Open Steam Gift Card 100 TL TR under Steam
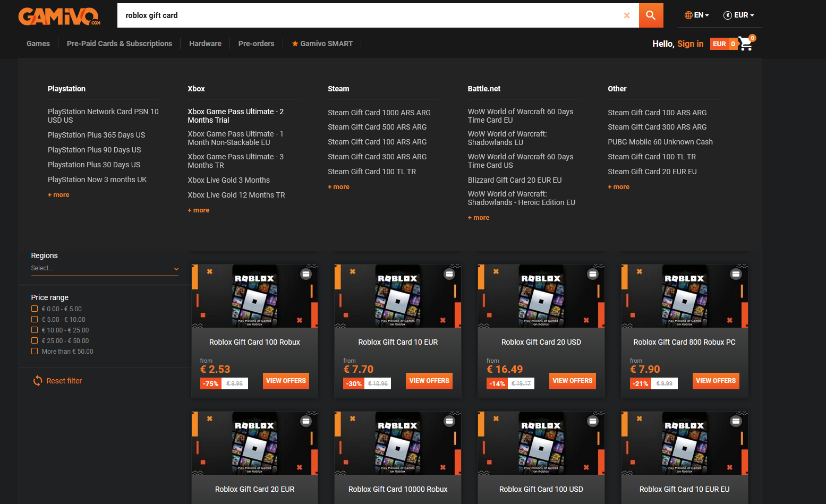 [372, 172]
